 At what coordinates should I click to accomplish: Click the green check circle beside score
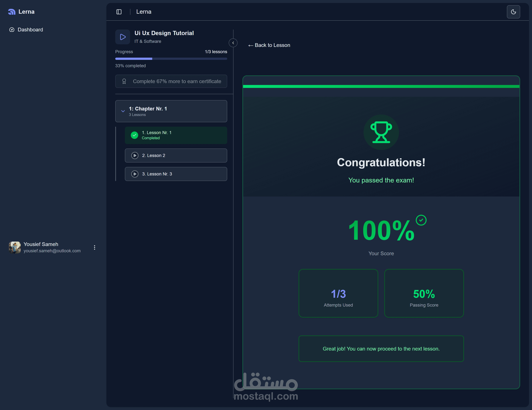[x=421, y=220]
